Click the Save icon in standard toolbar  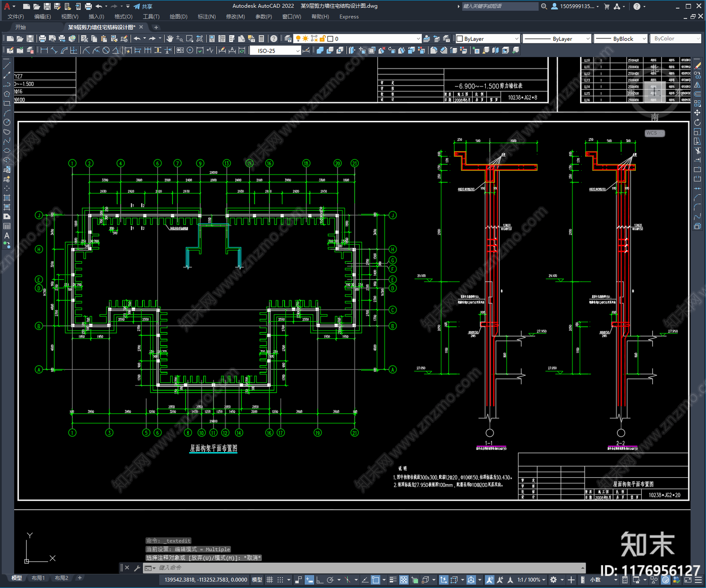(30, 39)
